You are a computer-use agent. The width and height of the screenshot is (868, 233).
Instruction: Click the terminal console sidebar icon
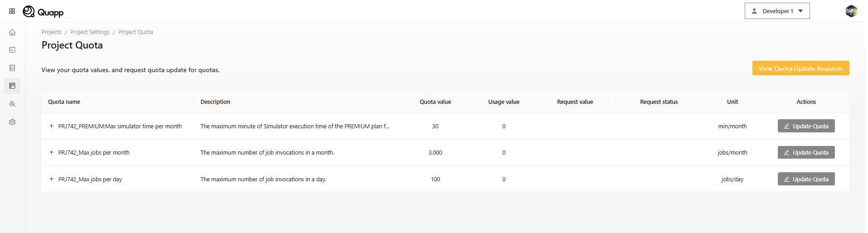12,50
